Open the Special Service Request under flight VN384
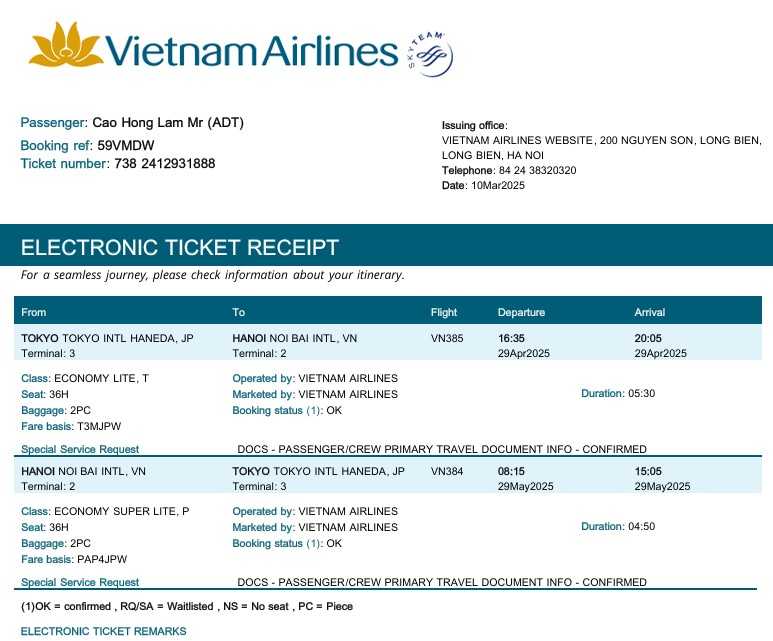This screenshot has height=641, width=773. pos(80,582)
